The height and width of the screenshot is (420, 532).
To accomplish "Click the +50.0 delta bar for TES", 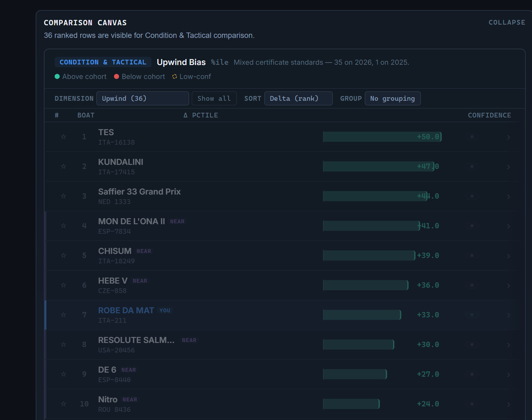I will tap(382, 137).
